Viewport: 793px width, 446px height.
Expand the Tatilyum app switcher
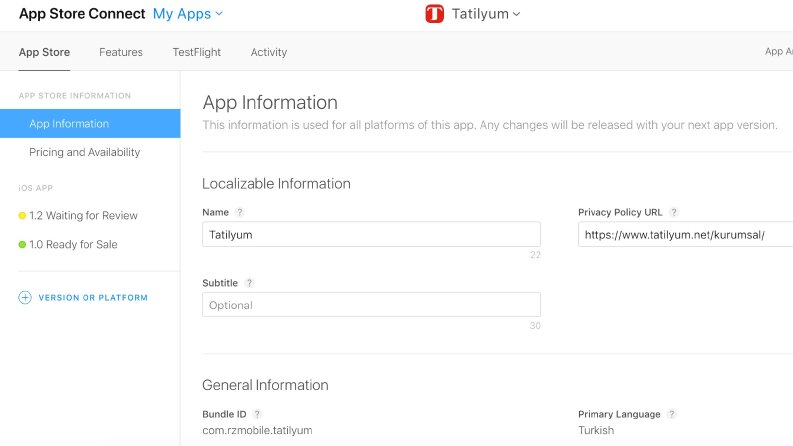[486, 14]
